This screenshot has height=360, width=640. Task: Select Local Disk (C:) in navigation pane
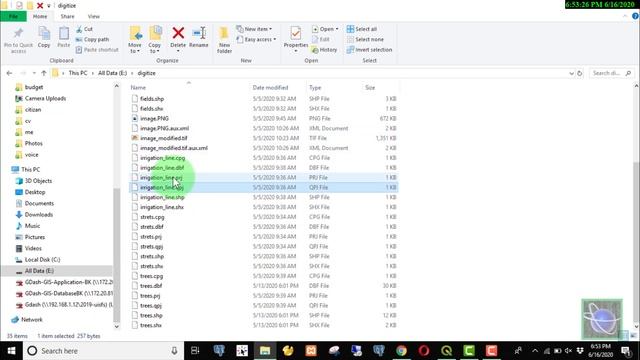click(42, 260)
